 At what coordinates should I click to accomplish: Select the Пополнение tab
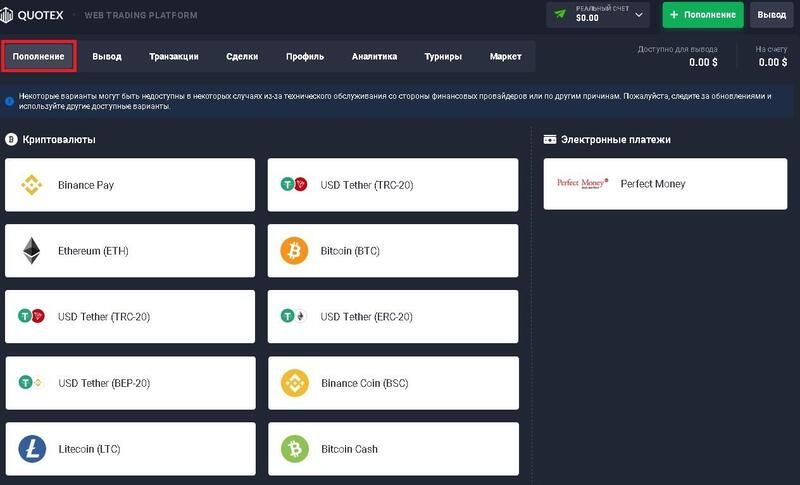pos(39,56)
